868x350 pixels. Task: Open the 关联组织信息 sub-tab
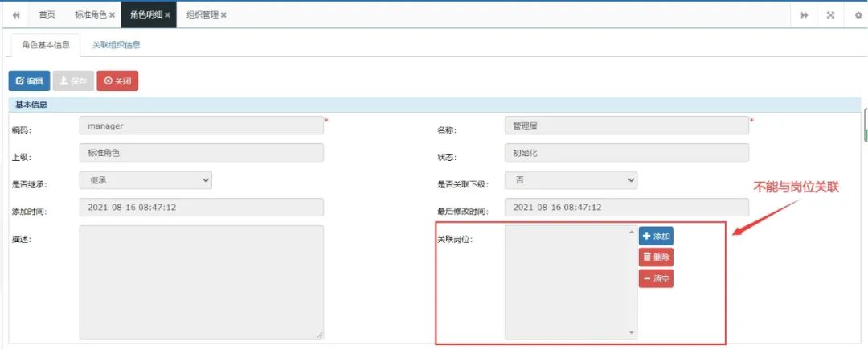coord(117,45)
